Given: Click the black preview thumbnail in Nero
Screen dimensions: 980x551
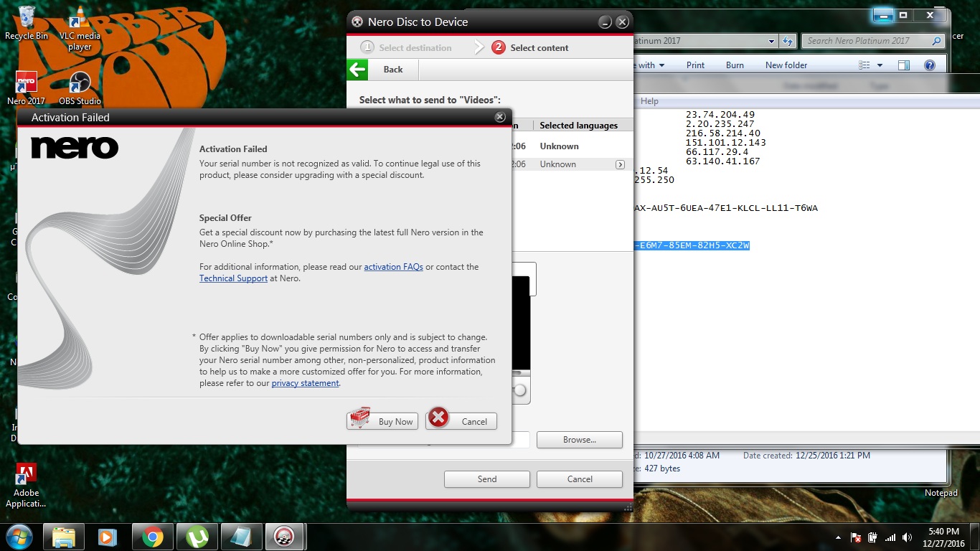Looking at the screenshot, I should click(x=521, y=323).
